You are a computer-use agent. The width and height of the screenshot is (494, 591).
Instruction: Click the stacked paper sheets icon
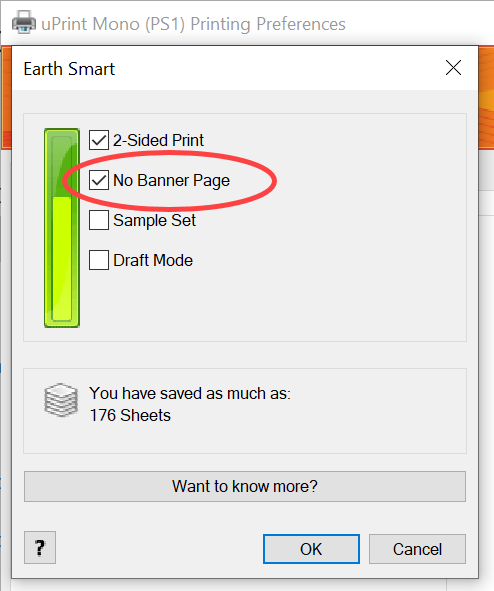tap(61, 400)
